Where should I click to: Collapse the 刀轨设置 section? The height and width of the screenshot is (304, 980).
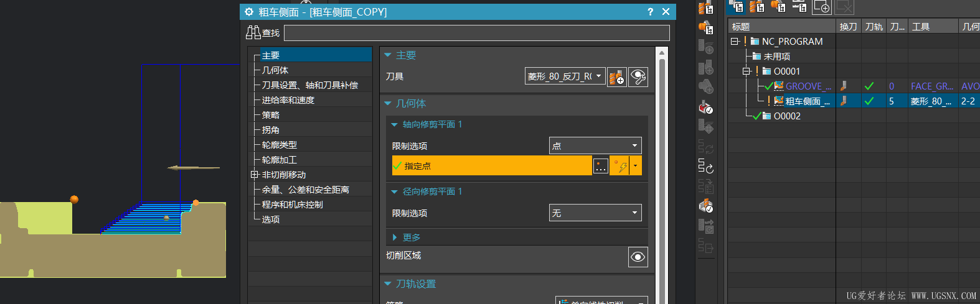coord(387,284)
